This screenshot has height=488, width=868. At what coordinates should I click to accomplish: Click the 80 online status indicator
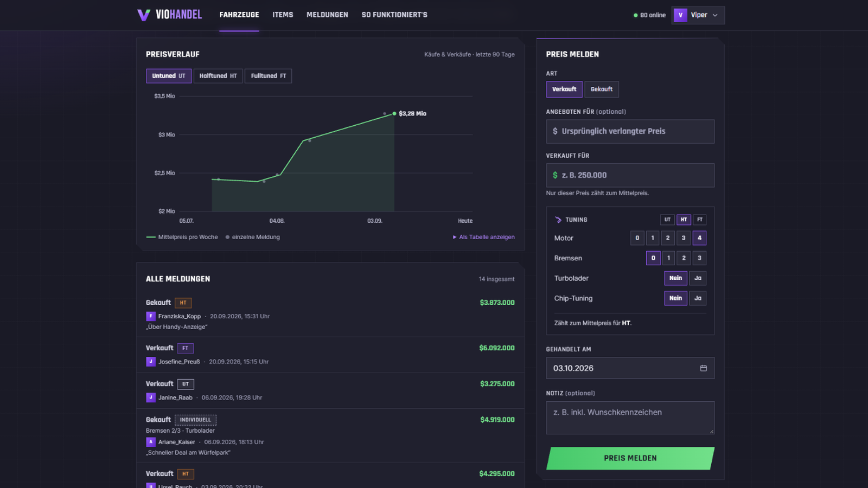(x=649, y=15)
